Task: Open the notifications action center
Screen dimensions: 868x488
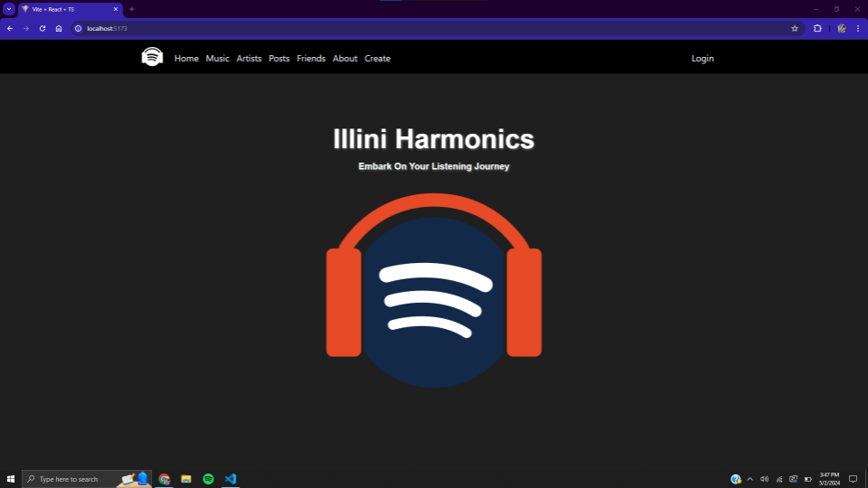Action: 853,479
